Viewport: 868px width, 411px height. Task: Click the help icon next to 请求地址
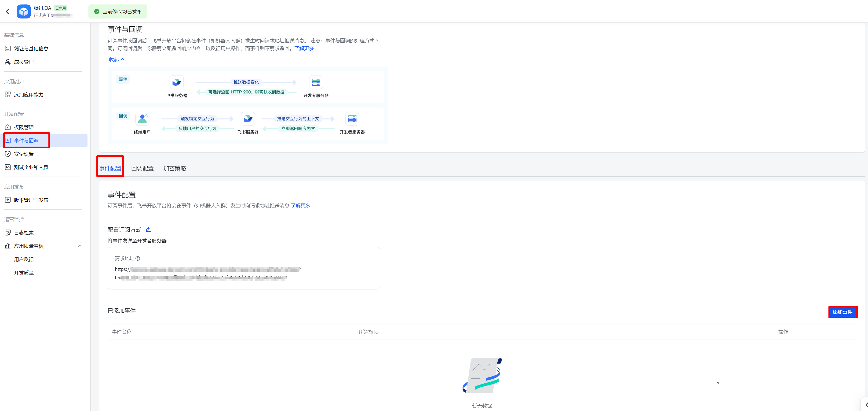[x=138, y=259]
